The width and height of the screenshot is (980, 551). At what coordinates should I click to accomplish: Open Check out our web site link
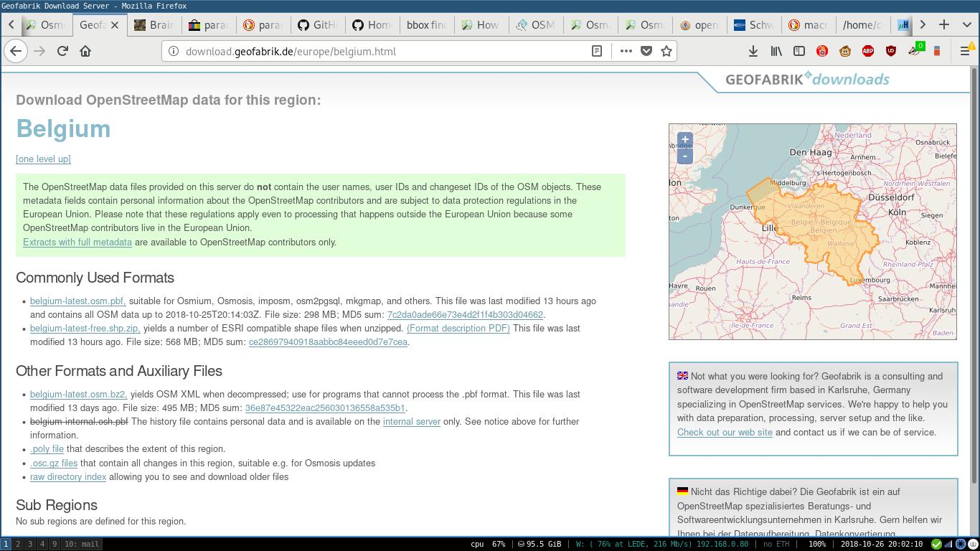coord(725,433)
